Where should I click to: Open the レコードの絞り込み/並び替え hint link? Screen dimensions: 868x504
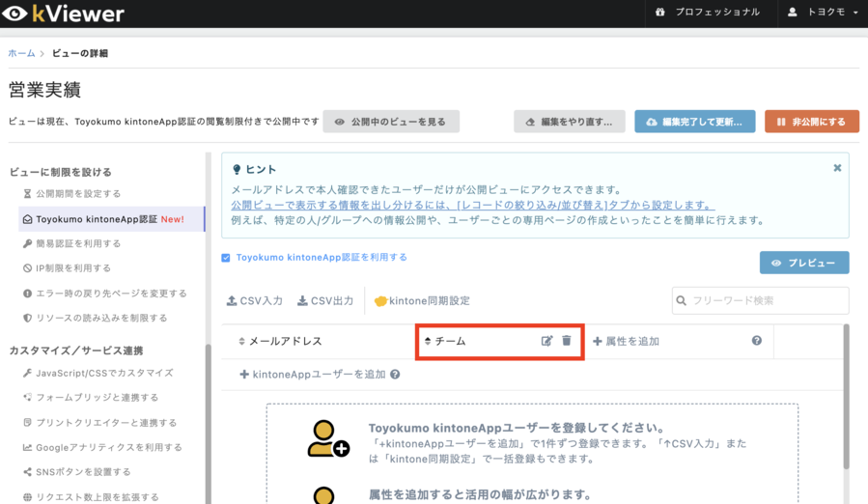(472, 205)
